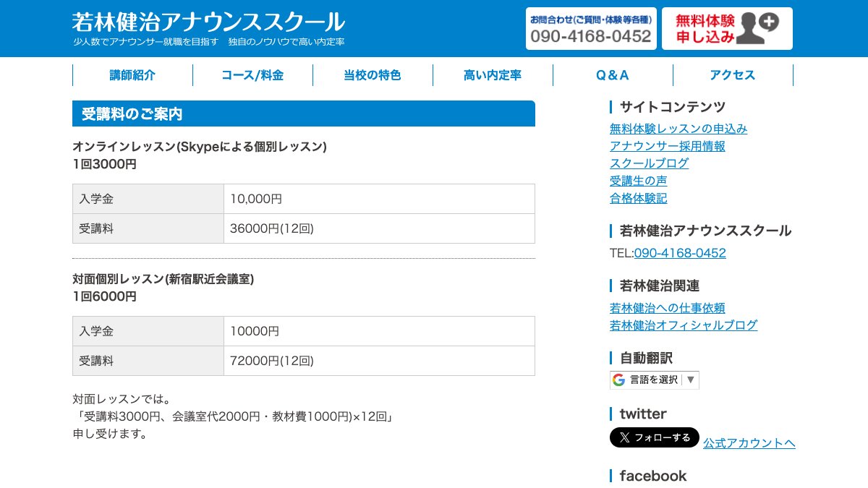
Task: Open the アクセス menu item
Action: pyautogui.click(x=733, y=75)
